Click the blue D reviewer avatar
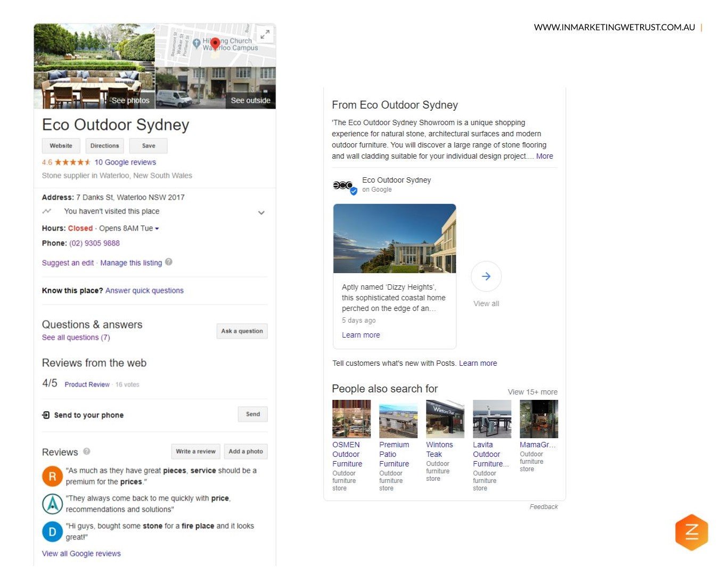 tap(52, 531)
